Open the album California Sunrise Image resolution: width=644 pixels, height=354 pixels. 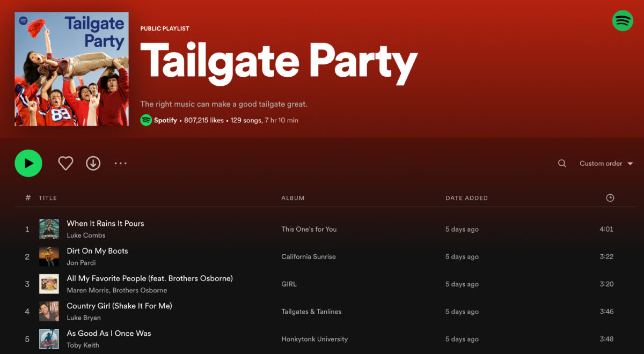pyautogui.click(x=309, y=257)
